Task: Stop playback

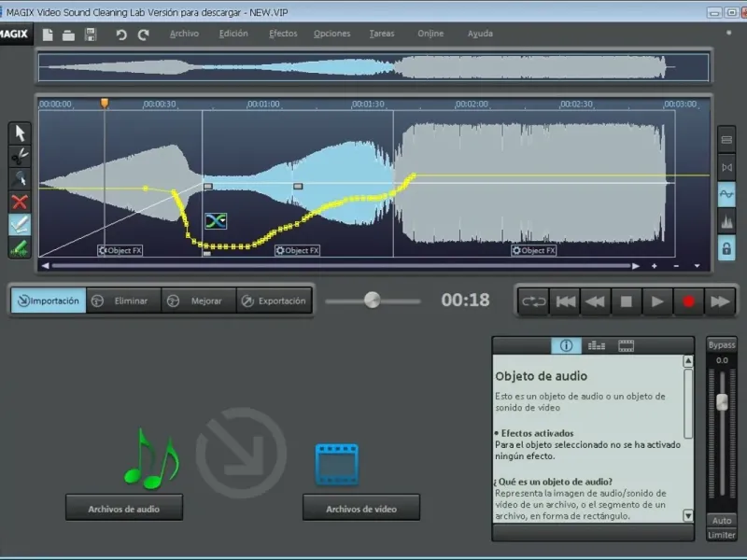Action: pos(627,301)
